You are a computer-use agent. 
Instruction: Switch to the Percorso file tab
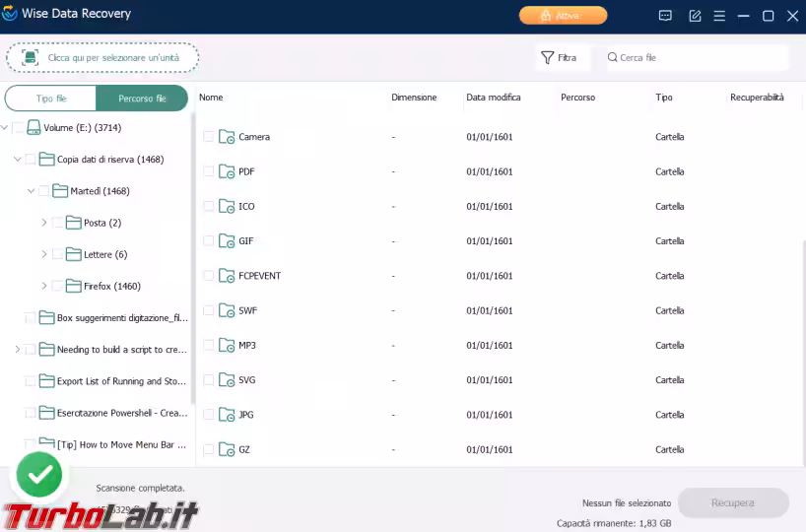pyautogui.click(x=142, y=99)
